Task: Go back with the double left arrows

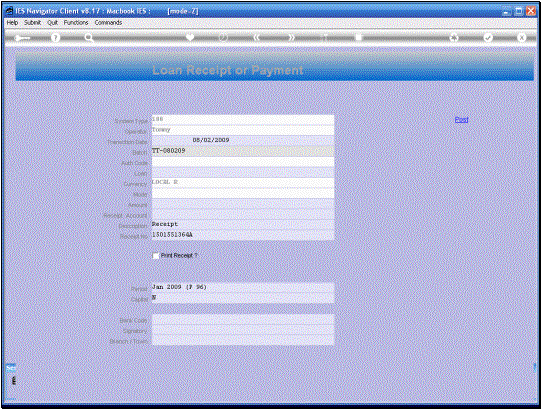Action: 257,38
